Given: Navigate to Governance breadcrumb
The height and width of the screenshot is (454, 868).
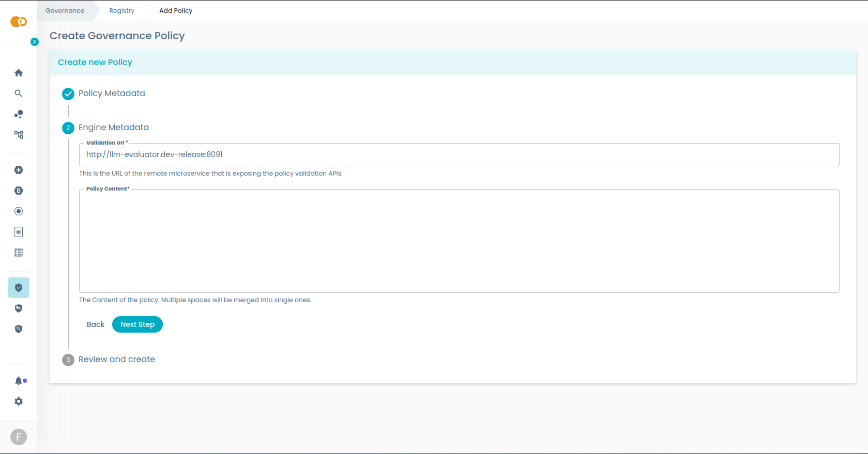Looking at the screenshot, I should (65, 11).
